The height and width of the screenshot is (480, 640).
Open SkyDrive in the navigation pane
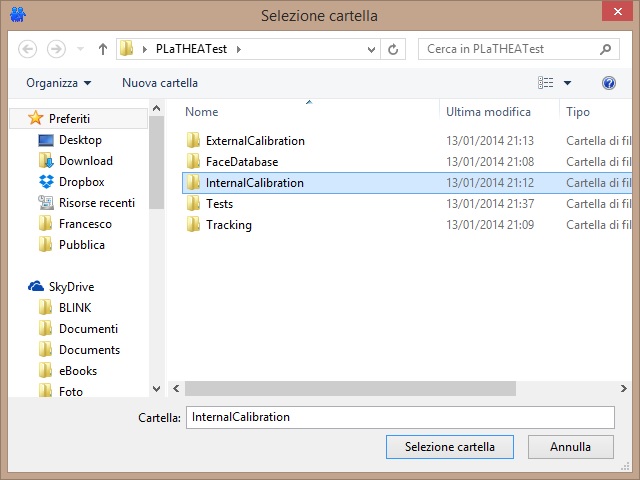[70, 287]
